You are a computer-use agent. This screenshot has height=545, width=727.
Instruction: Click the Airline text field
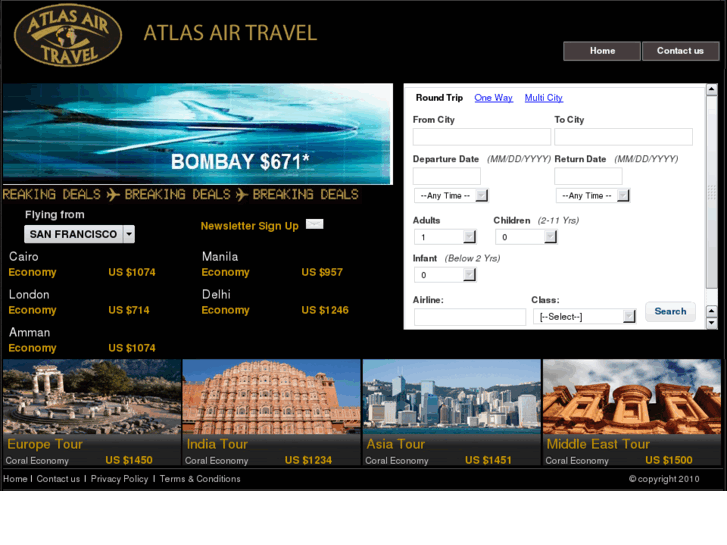(470, 317)
